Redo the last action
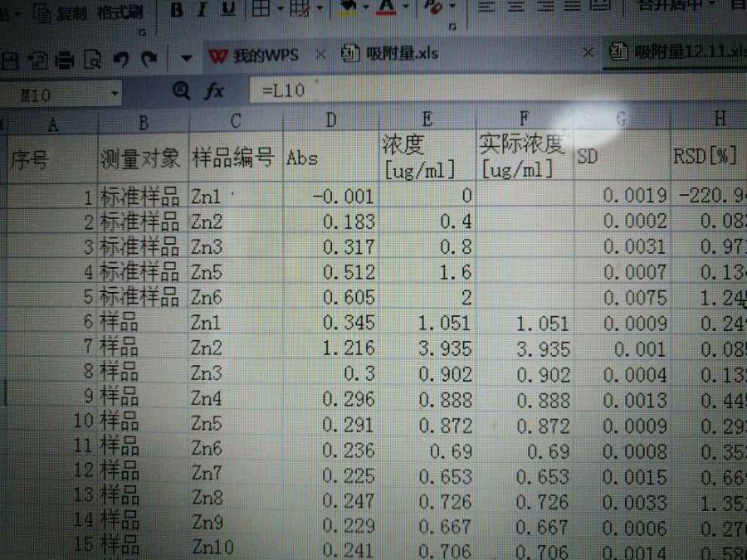This screenshot has width=747, height=560. point(149,59)
